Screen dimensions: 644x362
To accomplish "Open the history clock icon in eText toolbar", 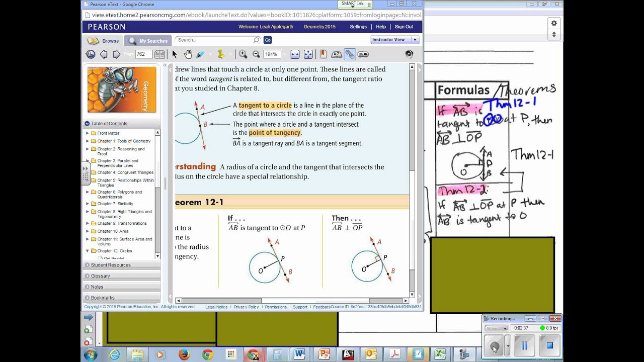I will [91, 54].
